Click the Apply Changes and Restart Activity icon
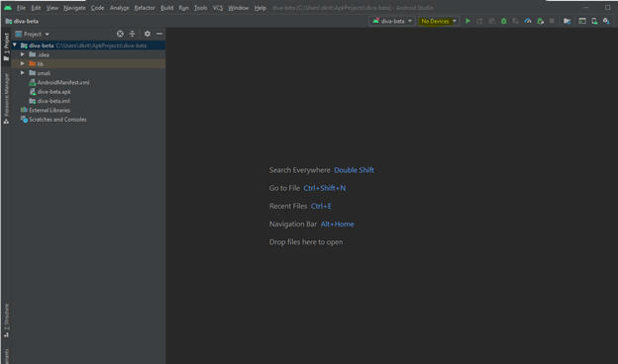The height and width of the screenshot is (364, 618). pos(479,21)
